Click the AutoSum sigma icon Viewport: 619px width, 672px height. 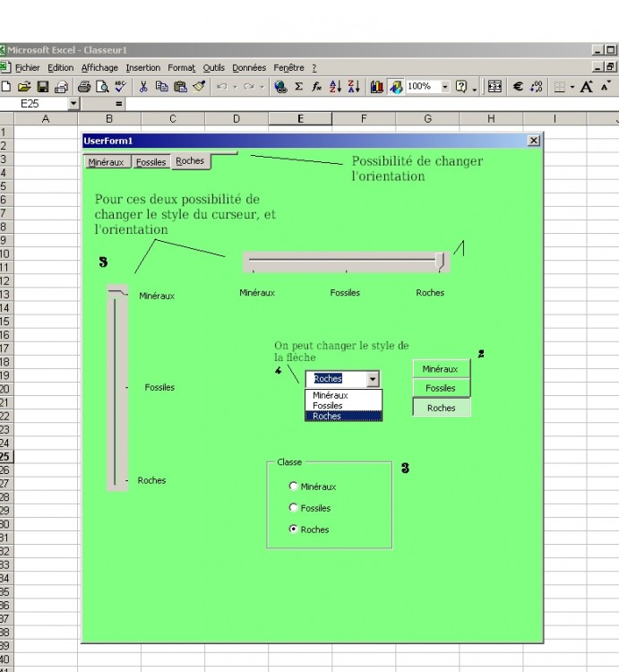click(x=298, y=87)
